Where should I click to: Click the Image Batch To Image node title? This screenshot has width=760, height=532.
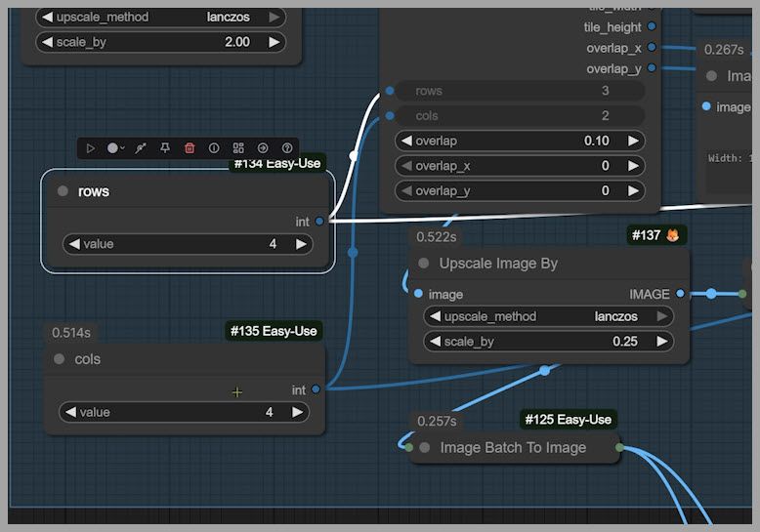pyautogui.click(x=513, y=448)
